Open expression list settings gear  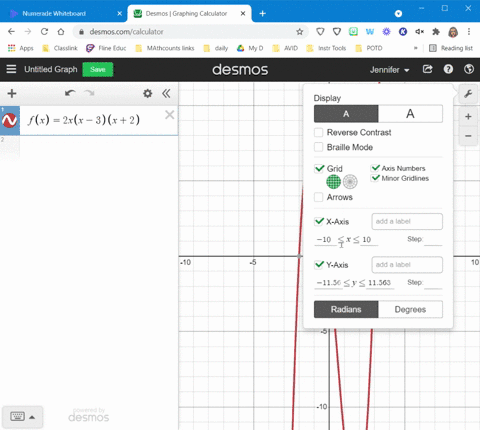147,93
